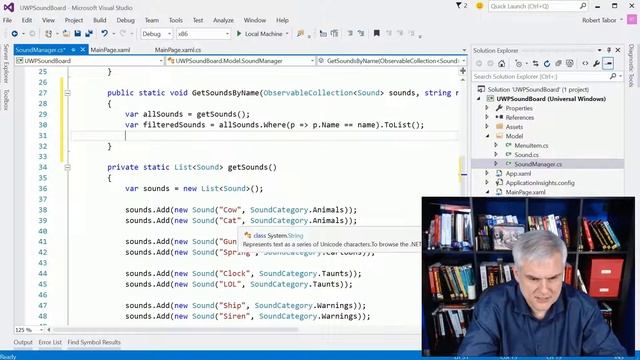640x360 pixels.
Task: Collapse getSounds method outline at line 34
Action: [68, 167]
